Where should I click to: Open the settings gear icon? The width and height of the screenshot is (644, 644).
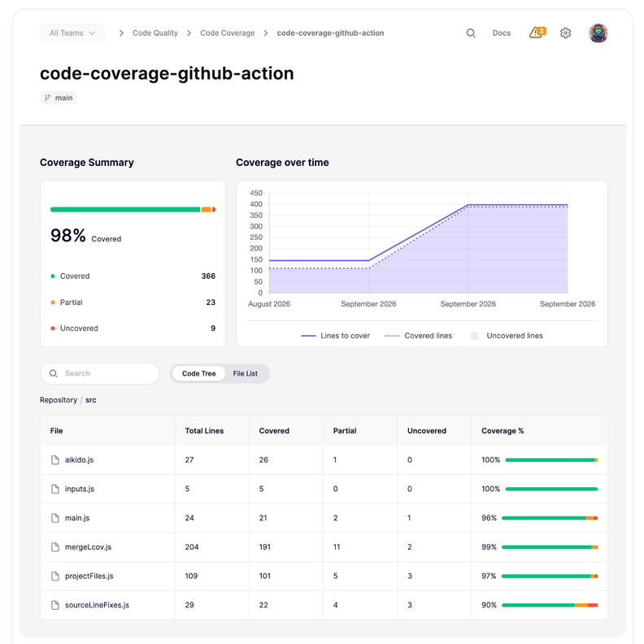click(x=566, y=33)
